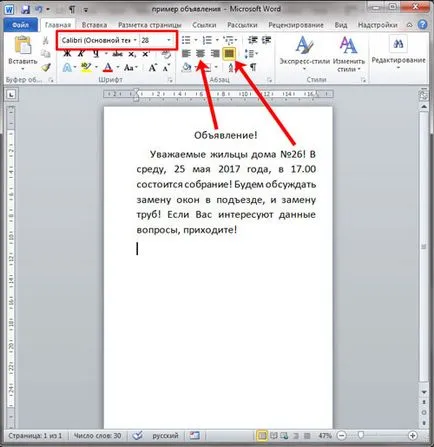This screenshot has width=434, height=447.
Task: Open the spelling check status icon
Action: pyautogui.click(x=137, y=435)
